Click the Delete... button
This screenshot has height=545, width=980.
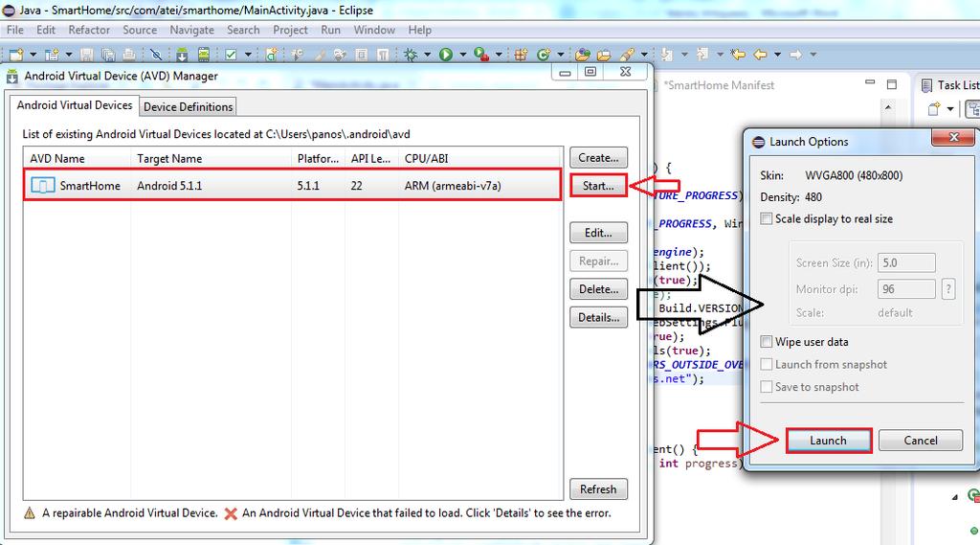coord(599,289)
